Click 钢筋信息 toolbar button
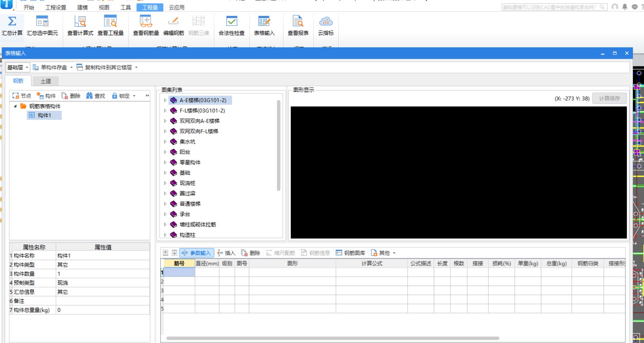The image size is (644, 343). coord(316,253)
